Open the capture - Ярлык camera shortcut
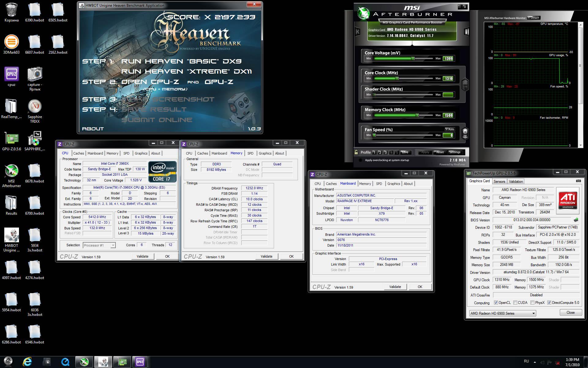 click(x=35, y=79)
